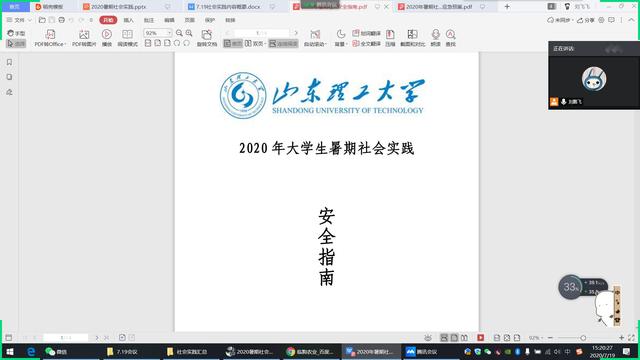Click the 朗读 read-aloud microphone icon
Viewport: 640px width, 360px height.
click(436, 38)
